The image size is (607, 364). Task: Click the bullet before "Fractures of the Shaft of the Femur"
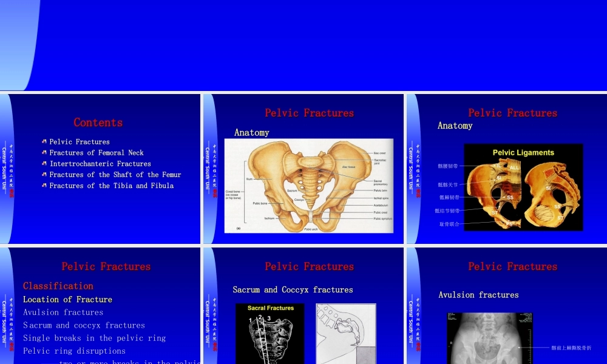pyautogui.click(x=44, y=175)
